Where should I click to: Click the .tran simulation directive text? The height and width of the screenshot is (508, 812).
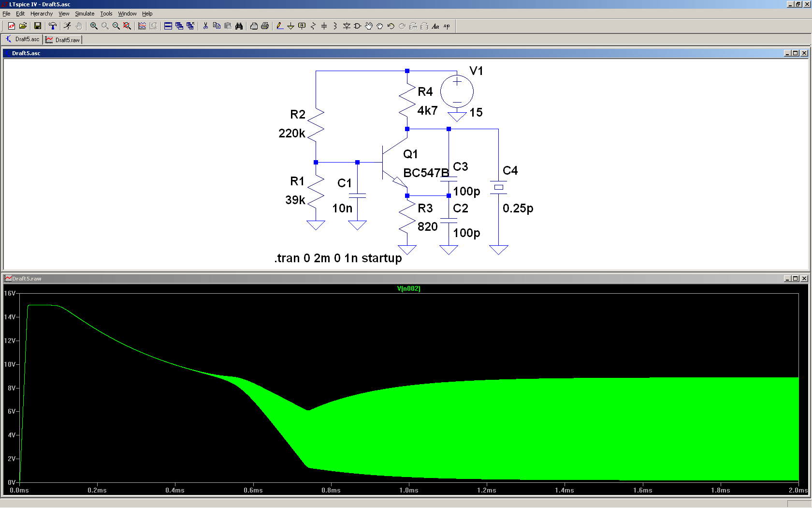click(338, 258)
